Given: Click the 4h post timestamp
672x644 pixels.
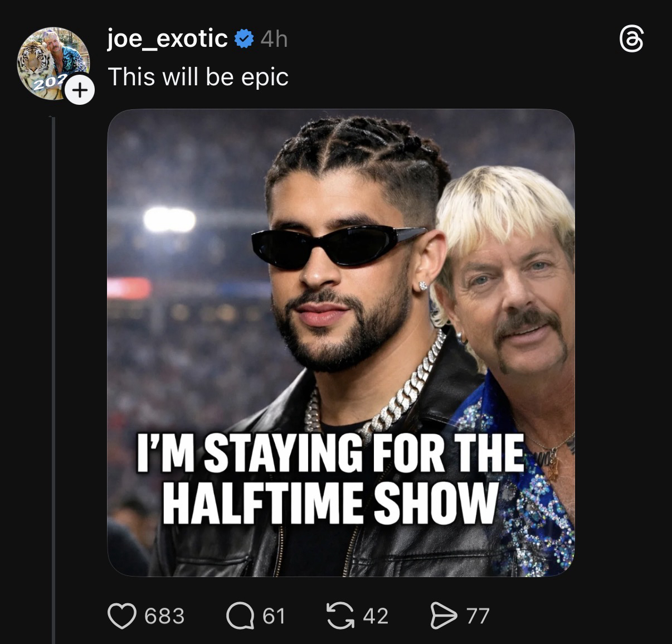Looking at the screenshot, I should (x=274, y=40).
